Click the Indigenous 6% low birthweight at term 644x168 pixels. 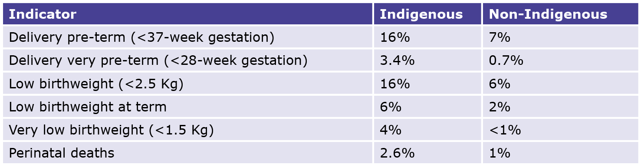click(391, 107)
